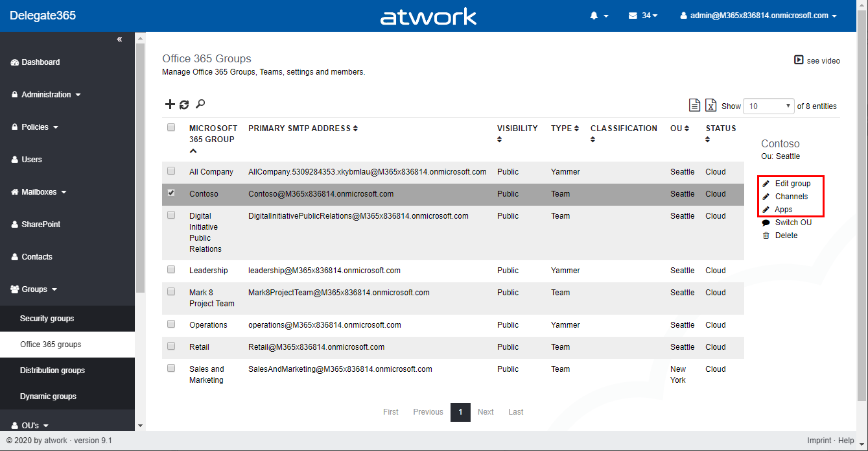Click the refresh icon above table

[184, 104]
